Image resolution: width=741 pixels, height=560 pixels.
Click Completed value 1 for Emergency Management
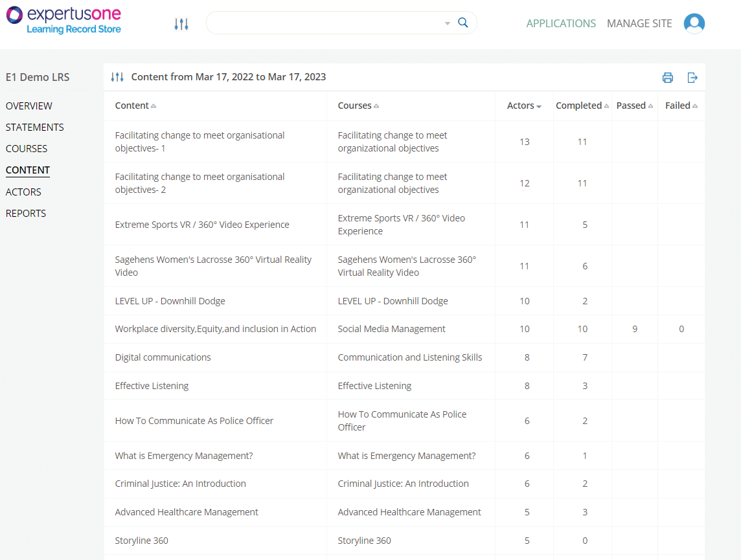click(585, 456)
